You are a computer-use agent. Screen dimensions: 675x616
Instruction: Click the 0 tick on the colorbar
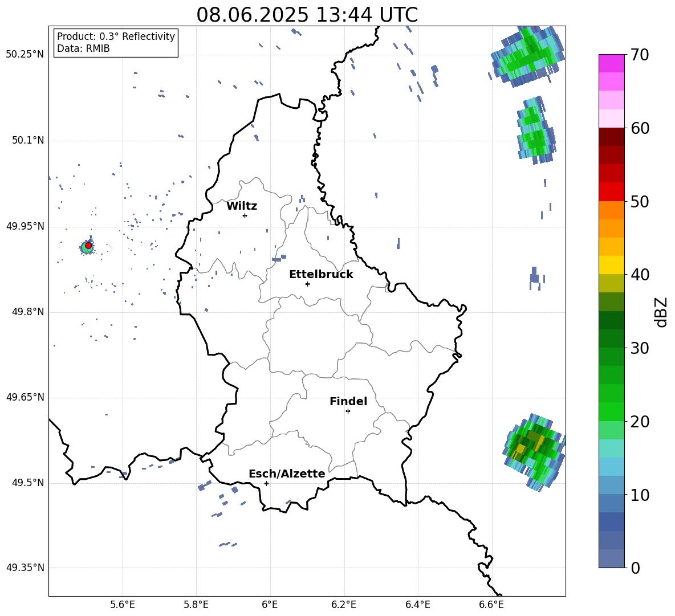tap(635, 568)
